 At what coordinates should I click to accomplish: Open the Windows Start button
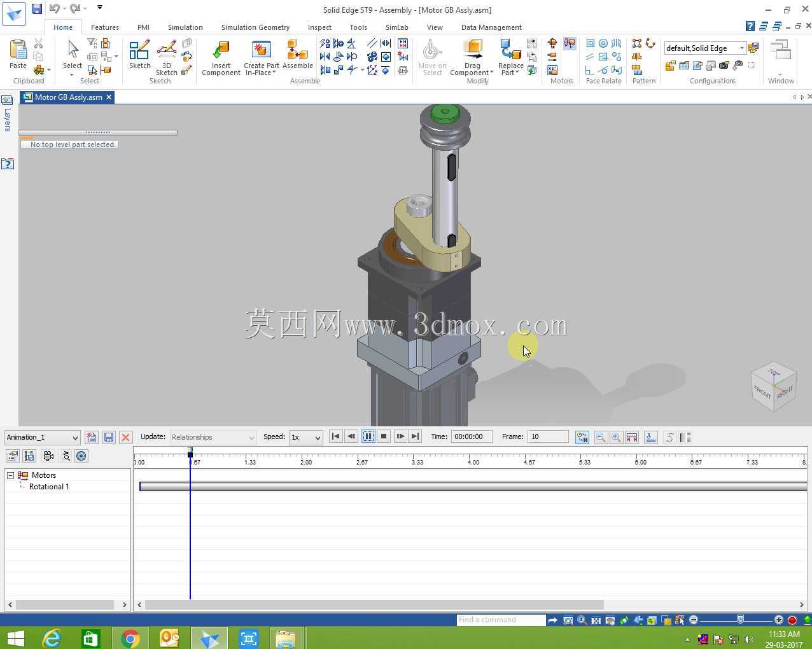pyautogui.click(x=15, y=638)
